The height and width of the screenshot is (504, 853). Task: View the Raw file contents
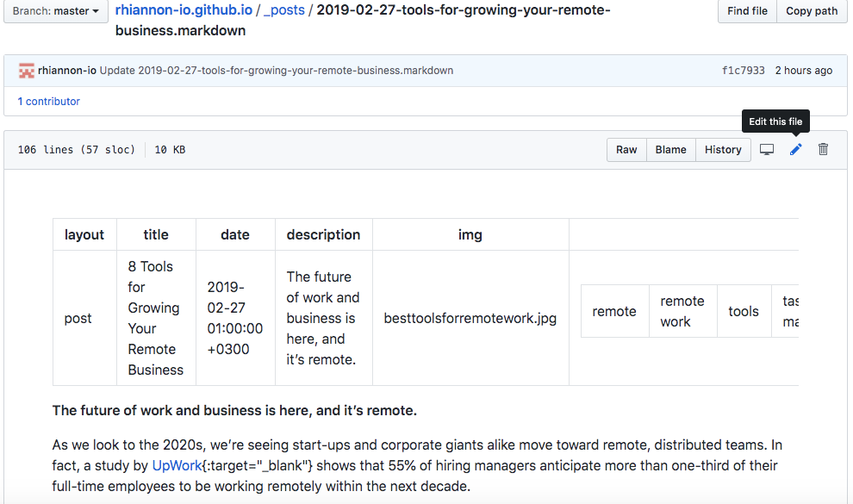coord(626,149)
